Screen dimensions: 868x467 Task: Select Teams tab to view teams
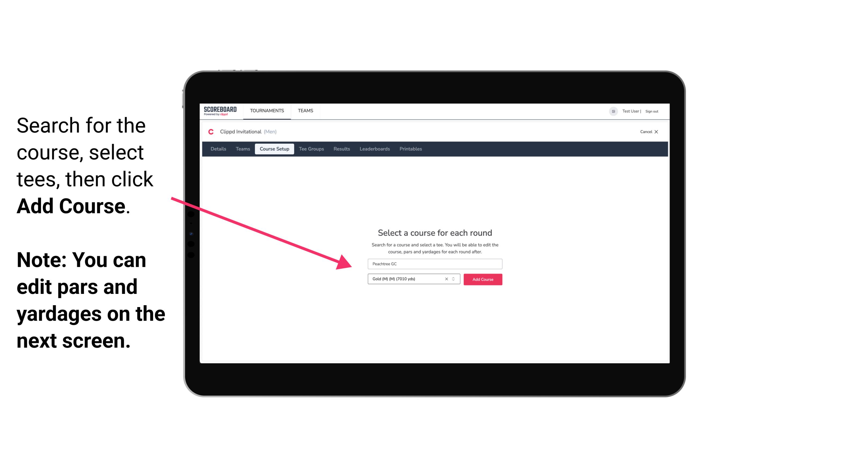(242, 149)
